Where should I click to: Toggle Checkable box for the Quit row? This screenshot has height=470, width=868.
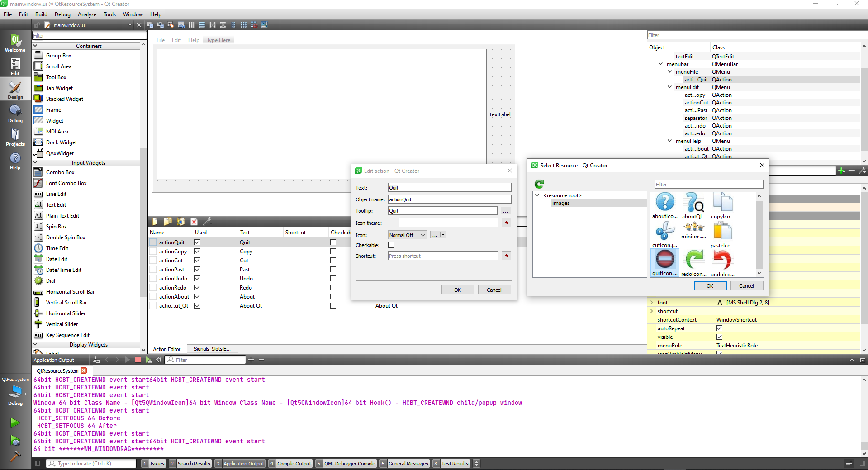[x=333, y=242]
